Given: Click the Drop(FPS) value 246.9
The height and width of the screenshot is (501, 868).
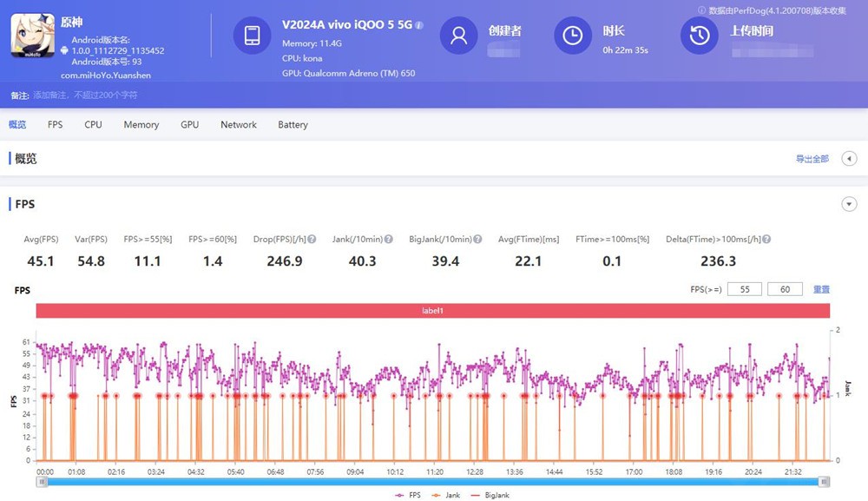Looking at the screenshot, I should tap(285, 261).
